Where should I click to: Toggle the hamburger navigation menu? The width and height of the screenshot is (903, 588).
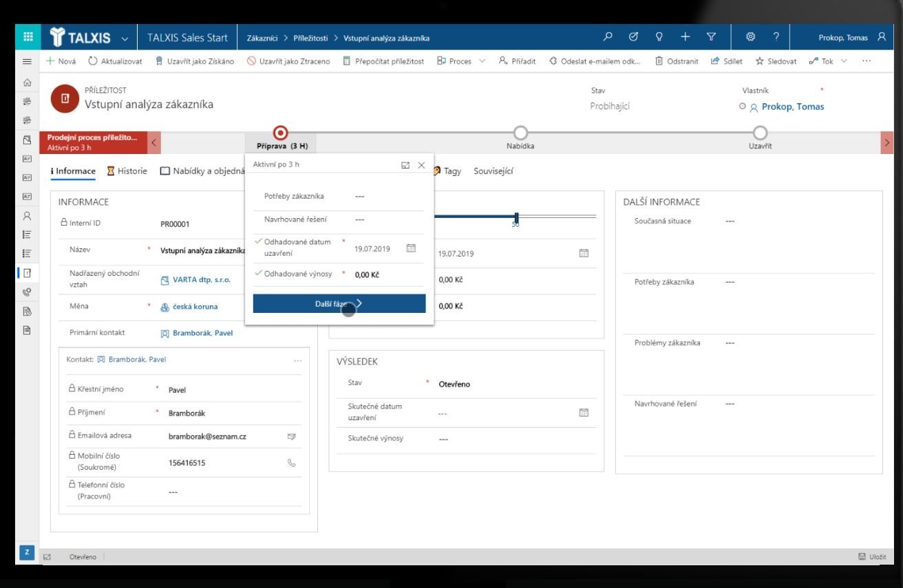pos(28,61)
